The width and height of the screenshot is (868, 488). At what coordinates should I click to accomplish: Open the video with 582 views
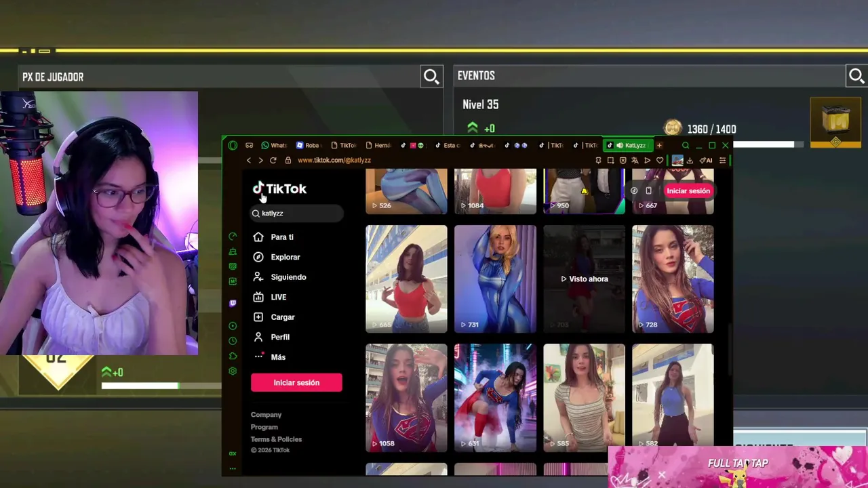point(673,397)
